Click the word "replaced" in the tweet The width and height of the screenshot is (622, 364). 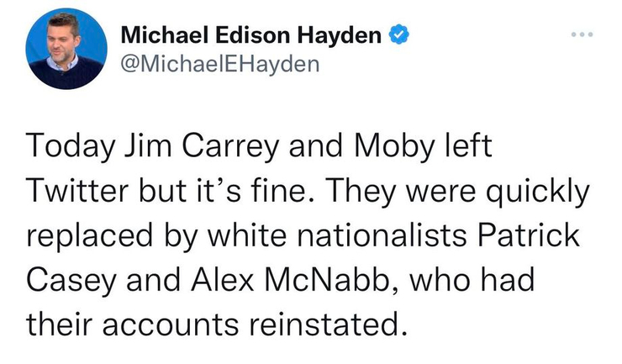(x=90, y=237)
